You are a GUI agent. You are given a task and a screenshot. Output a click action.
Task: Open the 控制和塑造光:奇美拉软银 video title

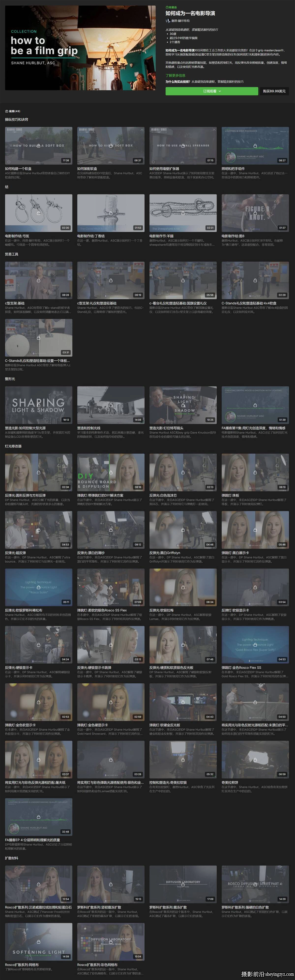tap(168, 782)
